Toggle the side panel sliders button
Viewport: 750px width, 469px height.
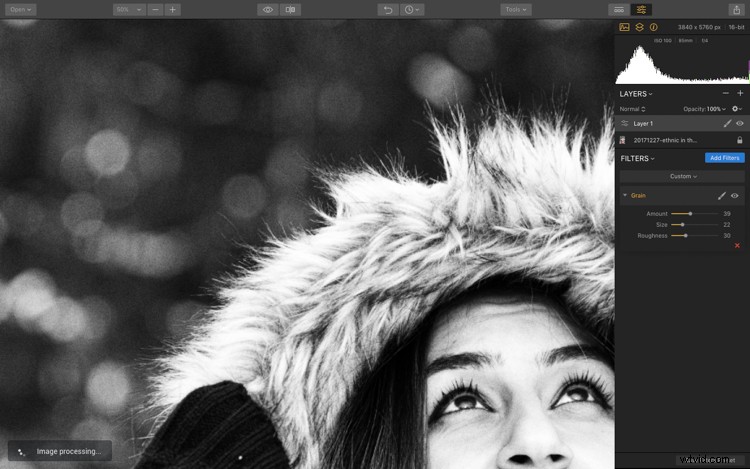click(x=641, y=10)
